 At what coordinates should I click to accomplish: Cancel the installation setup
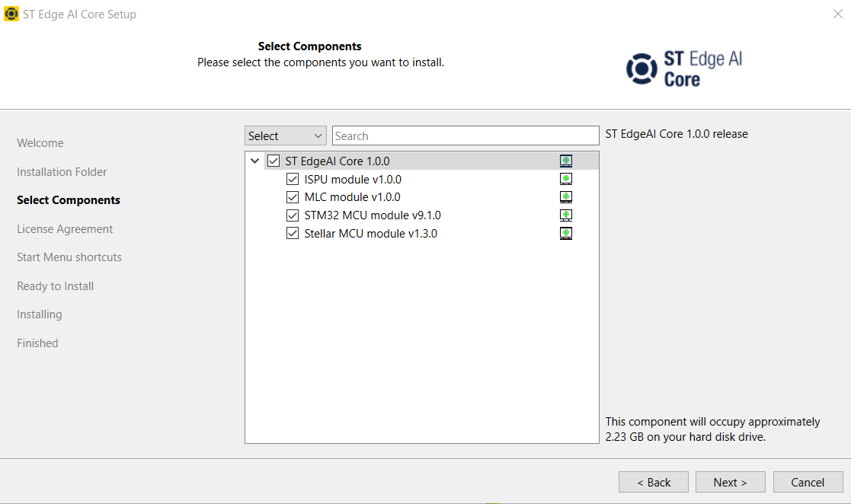808,482
